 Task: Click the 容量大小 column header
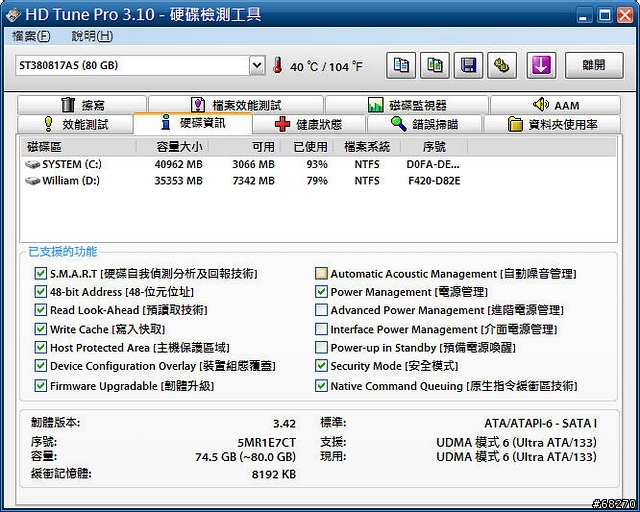point(172,147)
